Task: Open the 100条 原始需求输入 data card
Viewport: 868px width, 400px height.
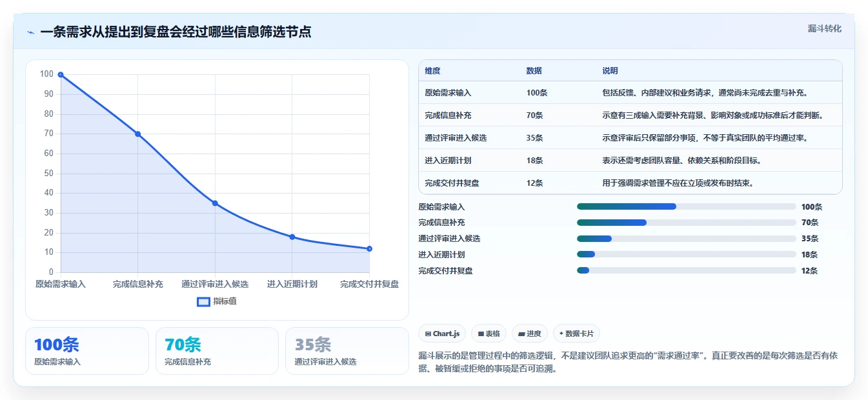Action: click(x=87, y=351)
